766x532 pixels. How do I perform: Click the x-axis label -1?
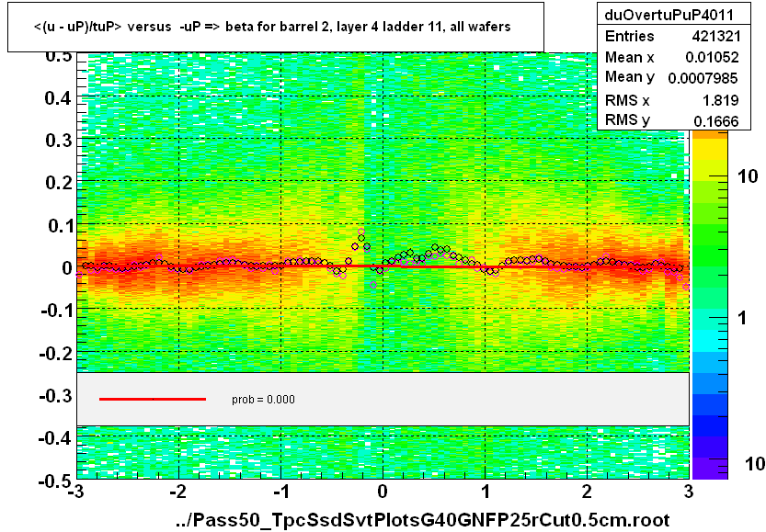coord(280,491)
